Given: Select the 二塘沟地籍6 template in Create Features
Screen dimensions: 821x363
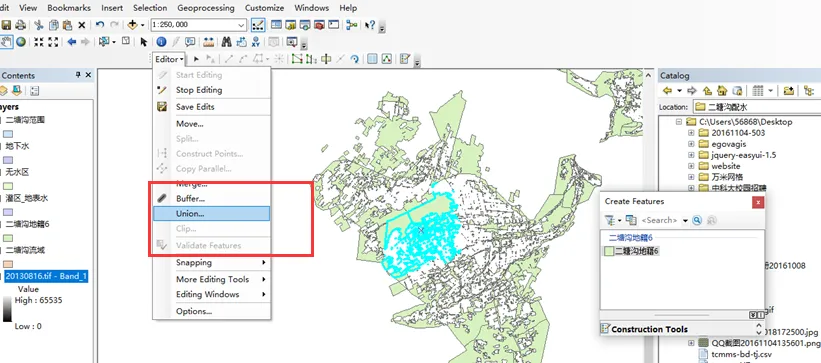Looking at the screenshot, I should (631, 251).
